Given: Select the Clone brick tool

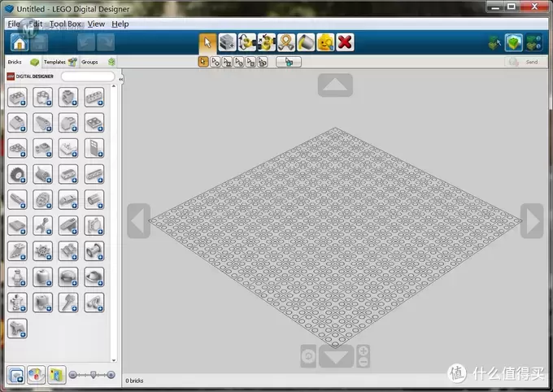Looking at the screenshot, I should (x=228, y=42).
